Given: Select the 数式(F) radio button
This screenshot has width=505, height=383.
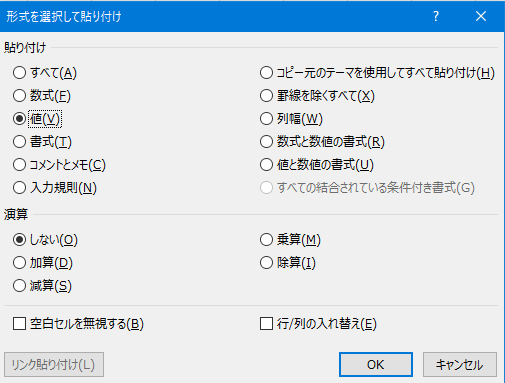Looking at the screenshot, I should pos(42,96).
